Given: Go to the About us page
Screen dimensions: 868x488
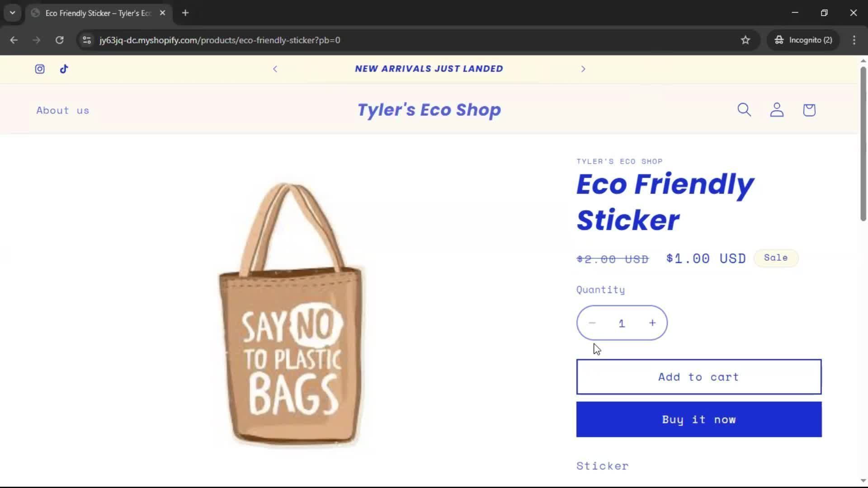Looking at the screenshot, I should point(63,110).
